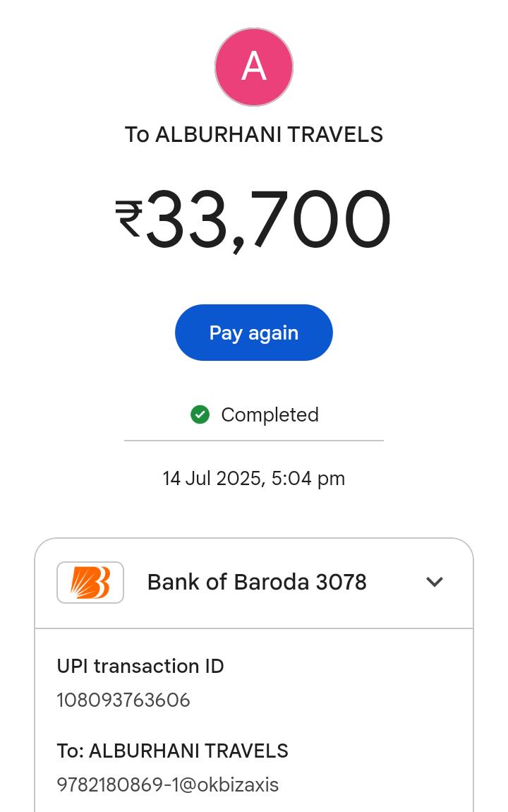Click the digits '33' in the amount
508x812 pixels.
click(186, 220)
